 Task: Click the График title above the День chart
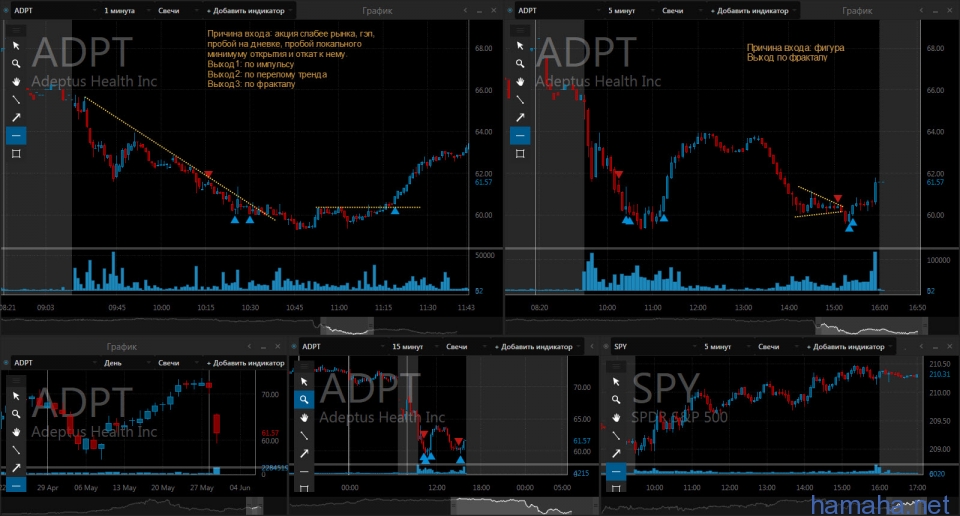121,346
